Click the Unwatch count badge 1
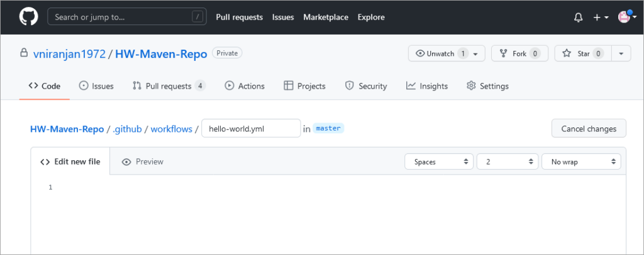Screen dimensions: 644x255 click(x=463, y=53)
